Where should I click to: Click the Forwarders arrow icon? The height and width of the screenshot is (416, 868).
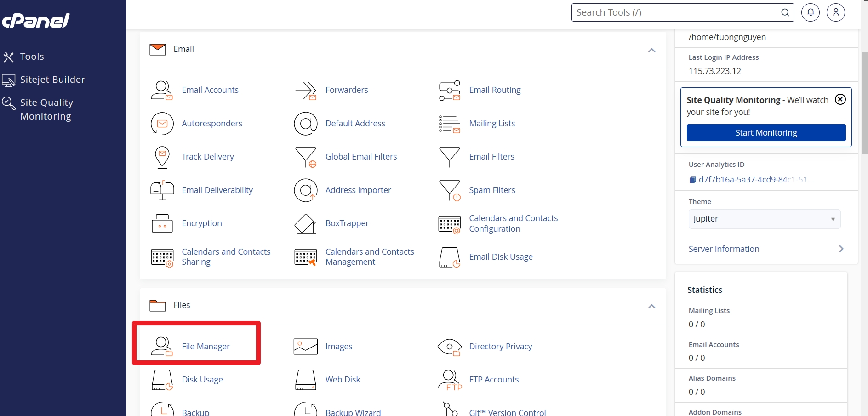[306, 90]
